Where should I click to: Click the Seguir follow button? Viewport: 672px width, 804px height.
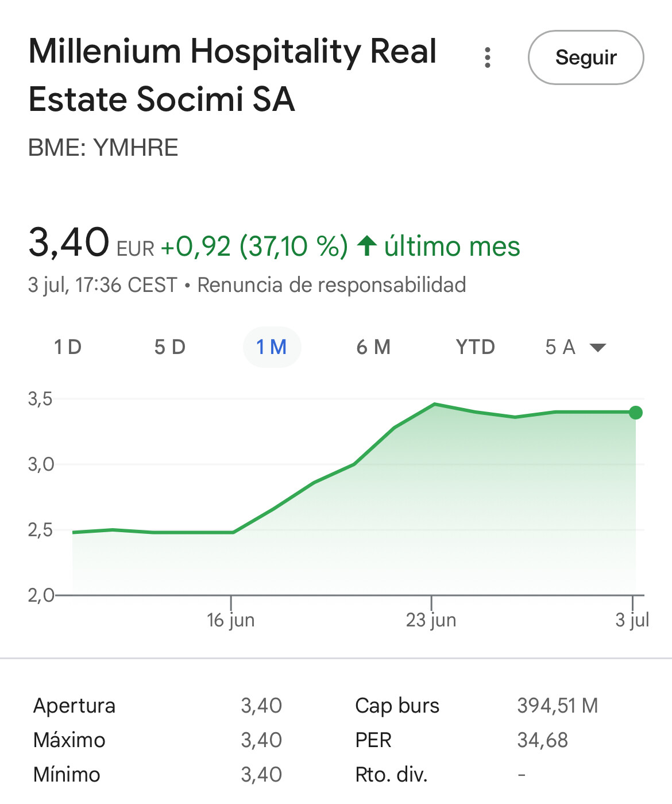point(586,57)
